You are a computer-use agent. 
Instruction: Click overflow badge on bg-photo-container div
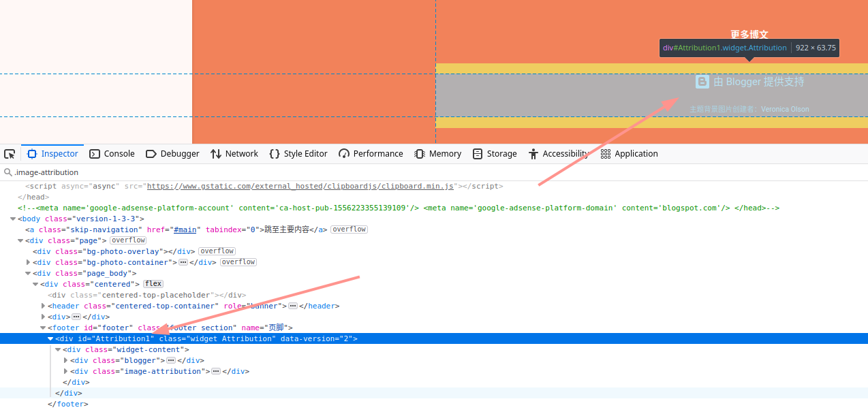pos(238,262)
